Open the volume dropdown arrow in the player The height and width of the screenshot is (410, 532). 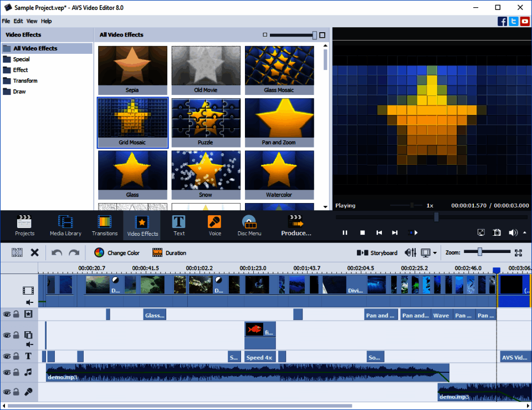pos(525,233)
